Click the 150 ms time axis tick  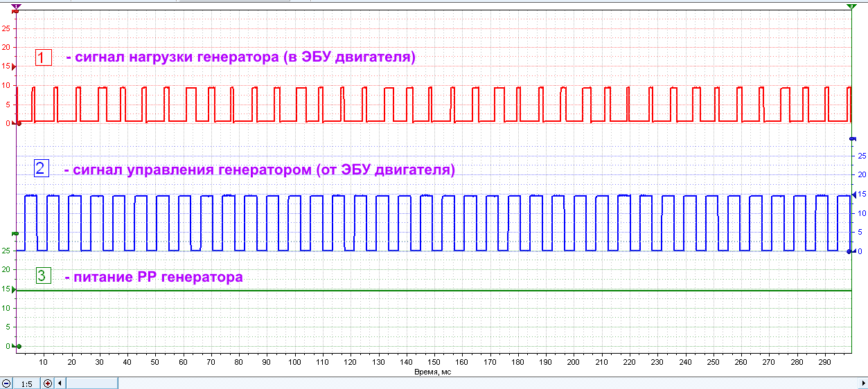433,362
